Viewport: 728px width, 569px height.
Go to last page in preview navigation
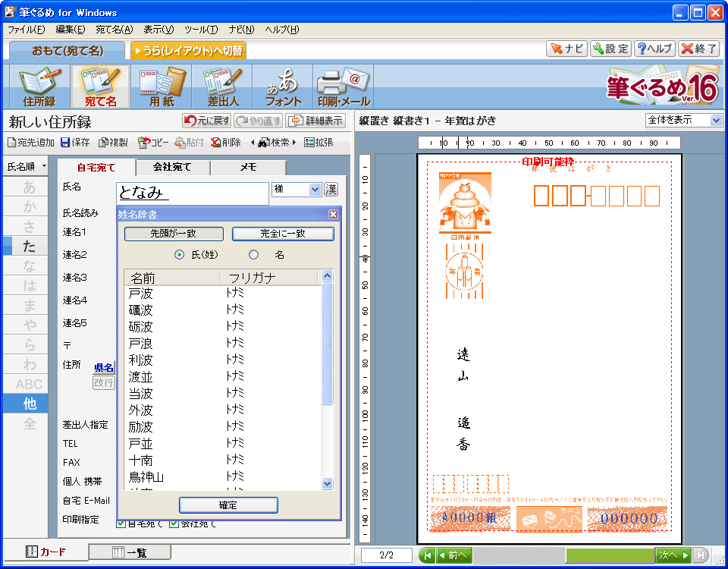[701, 555]
